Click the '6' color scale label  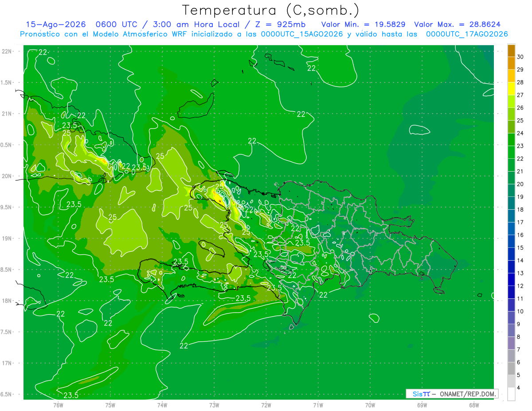pos(519,362)
